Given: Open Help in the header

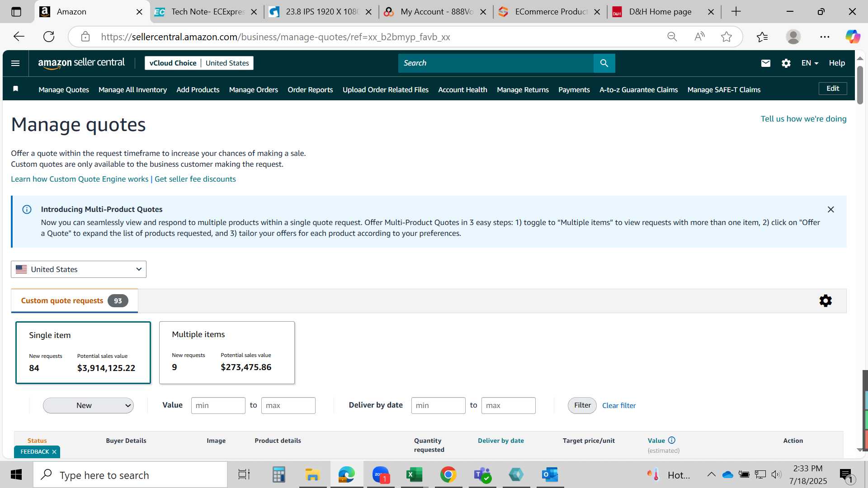Looking at the screenshot, I should tap(837, 63).
